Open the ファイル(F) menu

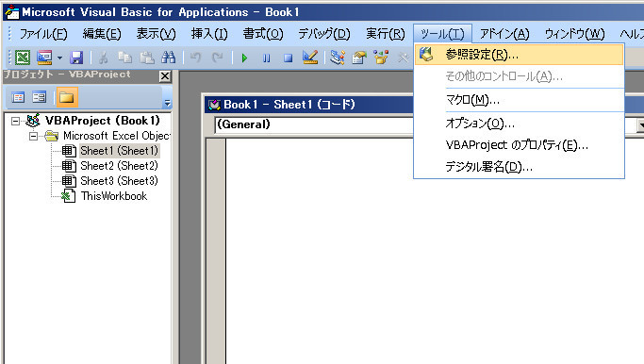[43, 34]
